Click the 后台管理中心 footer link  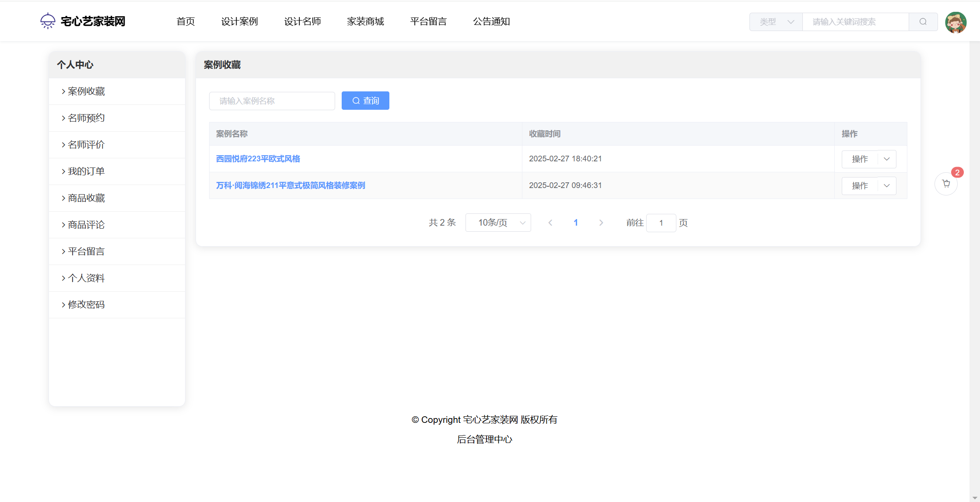[484, 439]
